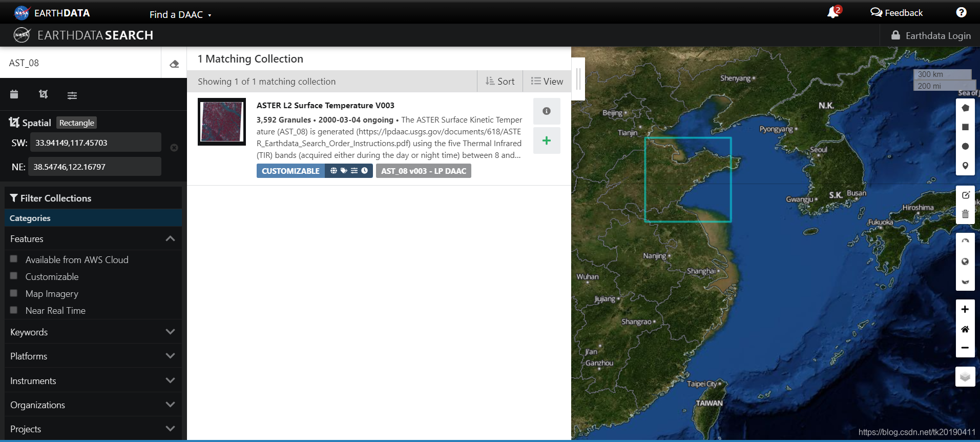980x442 pixels.
Task: Delete the drawn map shape with trash icon
Action: (x=965, y=214)
